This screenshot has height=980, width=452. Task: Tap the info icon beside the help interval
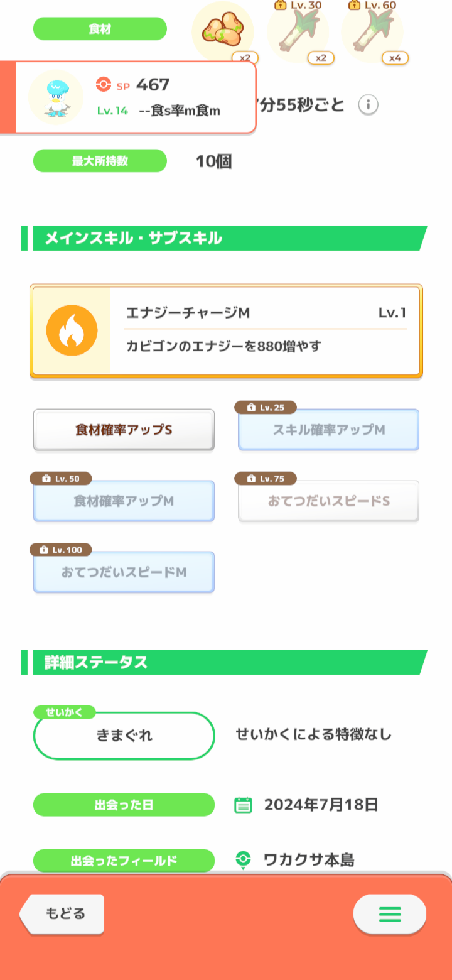pos(369,105)
